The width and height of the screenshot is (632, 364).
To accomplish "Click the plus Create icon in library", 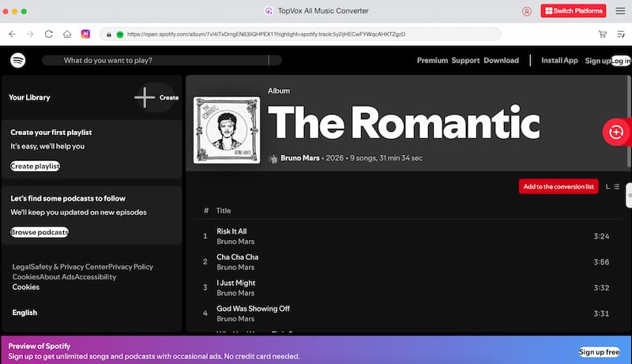I will (x=145, y=97).
